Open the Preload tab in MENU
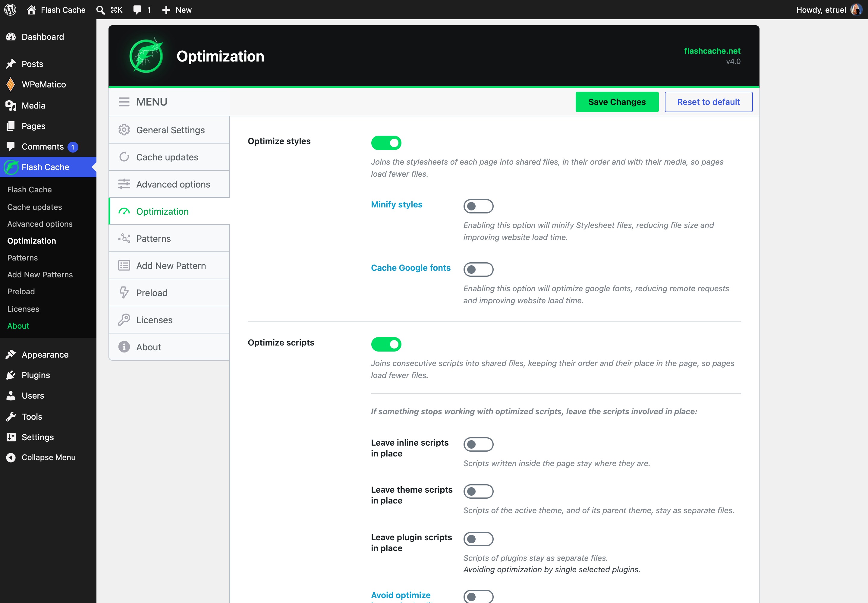 [x=169, y=293]
